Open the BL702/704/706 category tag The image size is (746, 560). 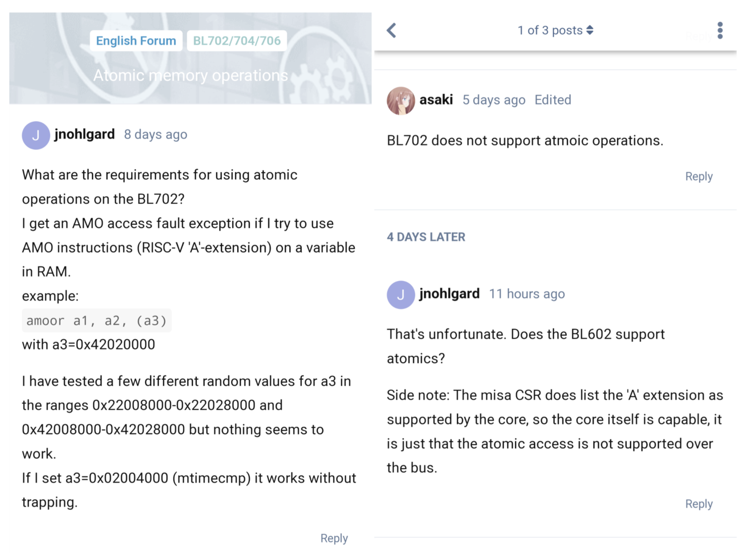pyautogui.click(x=237, y=41)
